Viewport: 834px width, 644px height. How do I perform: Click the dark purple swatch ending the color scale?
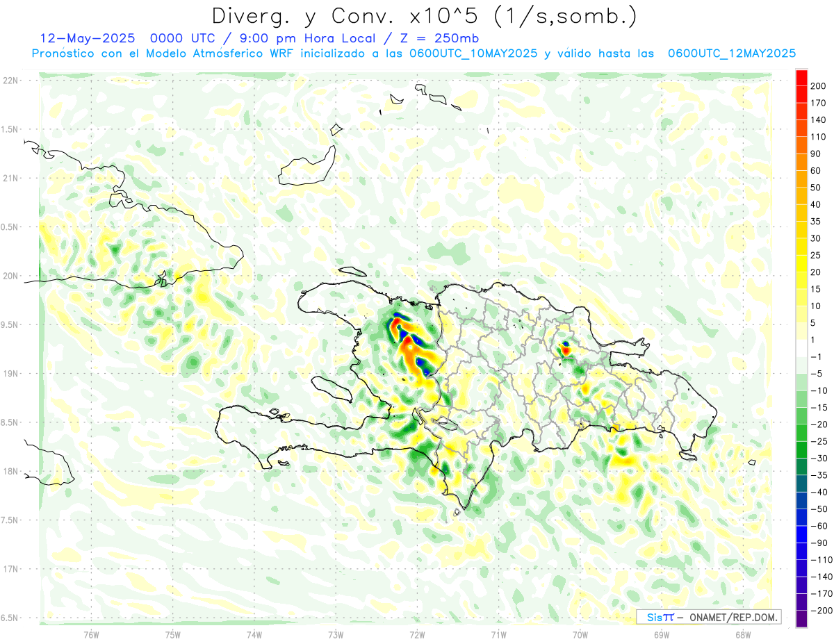pyautogui.click(x=801, y=618)
